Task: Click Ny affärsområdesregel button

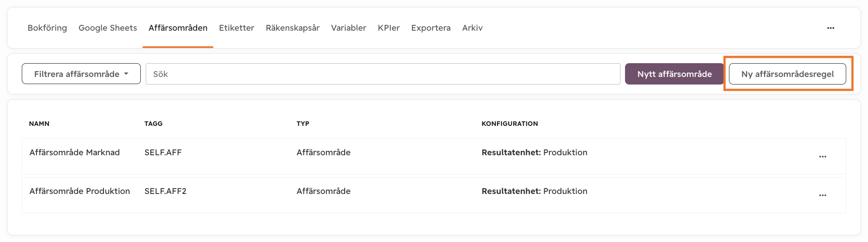Action: 788,74
